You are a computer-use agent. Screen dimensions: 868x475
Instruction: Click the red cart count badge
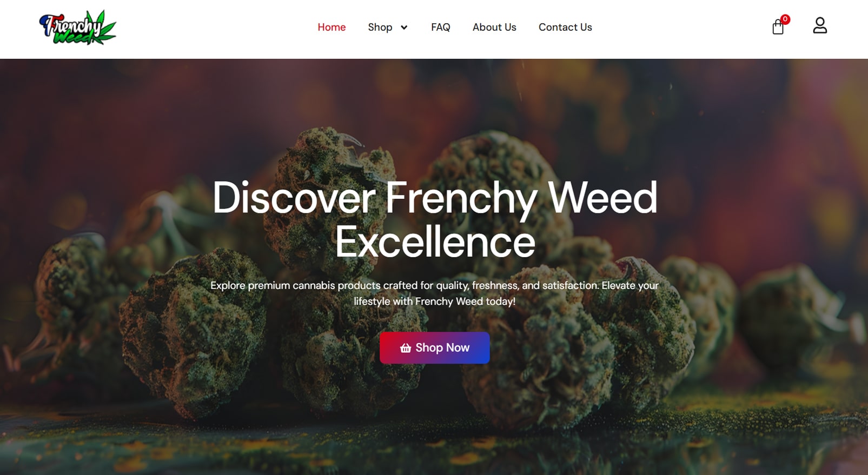coord(785,19)
